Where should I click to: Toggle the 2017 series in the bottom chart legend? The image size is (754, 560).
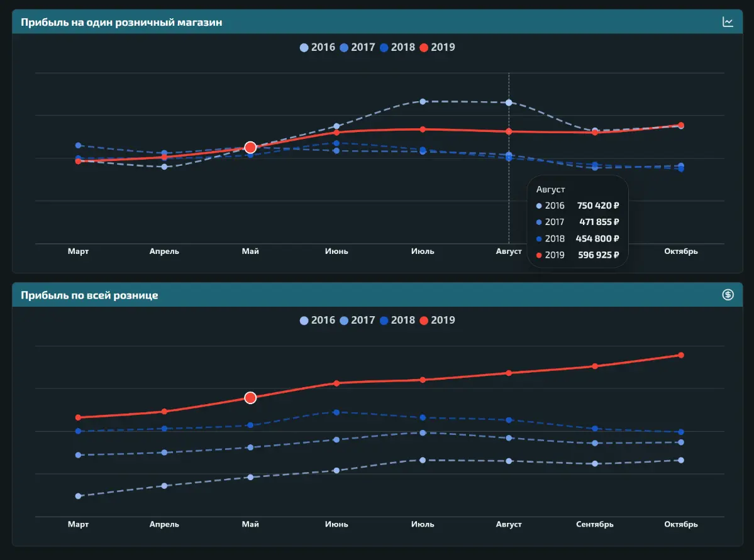357,320
